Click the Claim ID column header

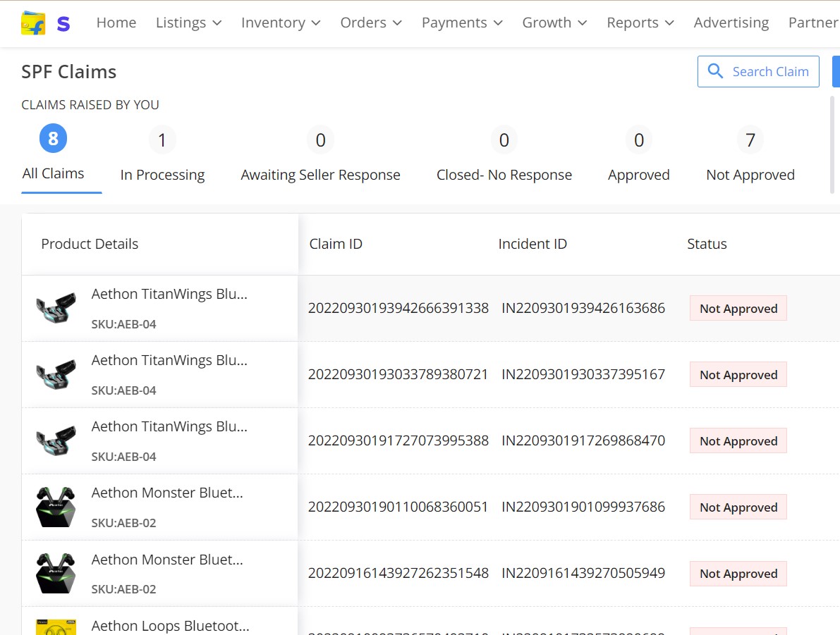pyautogui.click(x=336, y=244)
